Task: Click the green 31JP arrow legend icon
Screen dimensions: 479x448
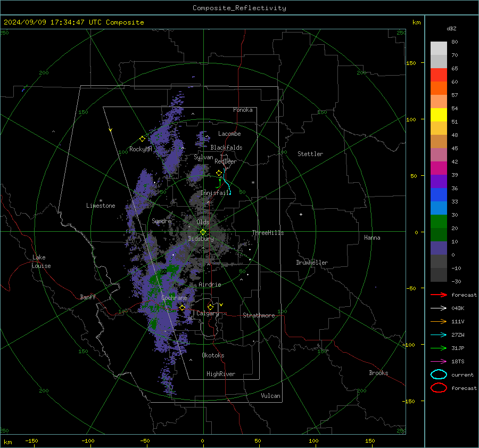Action: (439, 348)
